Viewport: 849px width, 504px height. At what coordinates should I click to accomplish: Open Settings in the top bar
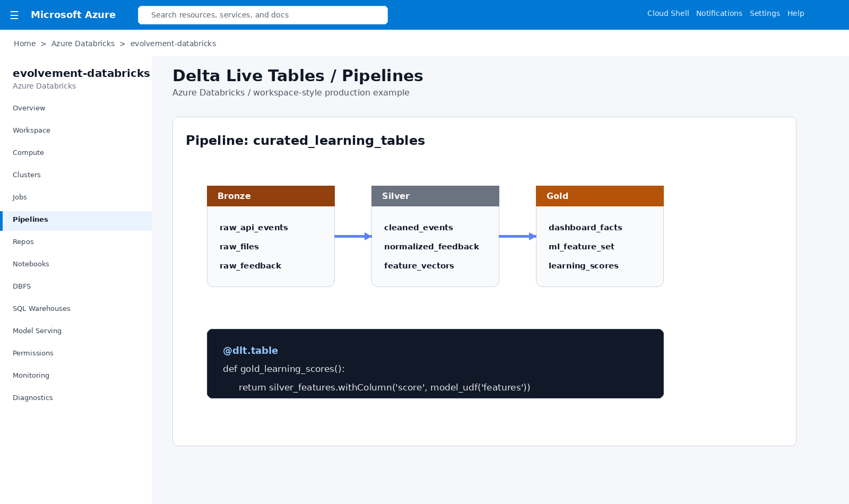765,13
